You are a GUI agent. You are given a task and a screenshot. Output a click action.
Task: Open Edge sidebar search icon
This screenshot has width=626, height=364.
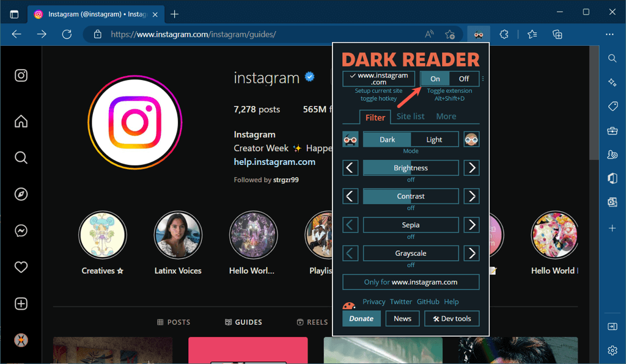point(612,59)
